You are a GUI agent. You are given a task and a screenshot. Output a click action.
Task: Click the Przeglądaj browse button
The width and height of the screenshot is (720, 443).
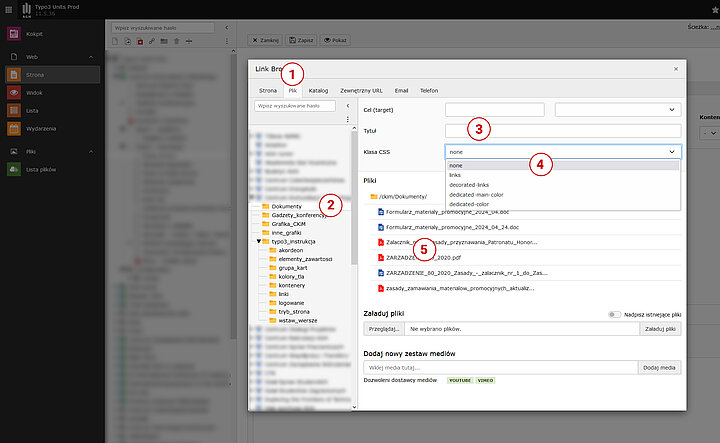384,329
